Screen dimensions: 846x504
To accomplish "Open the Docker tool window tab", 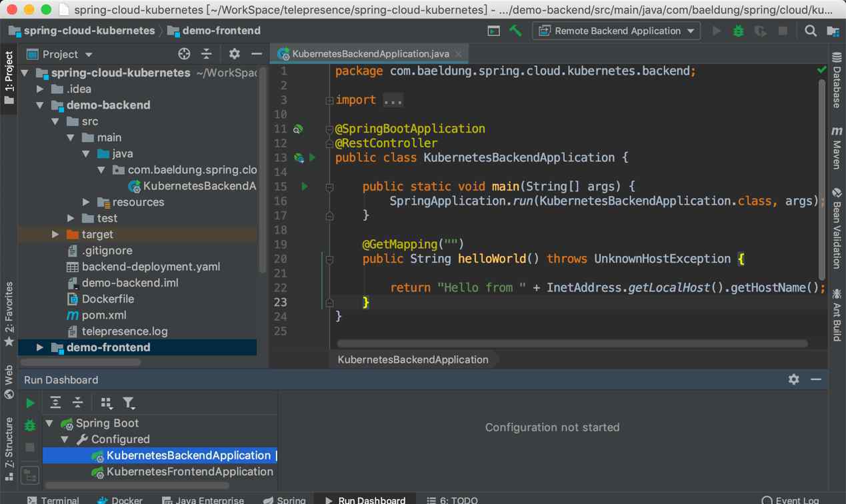I will [120, 499].
